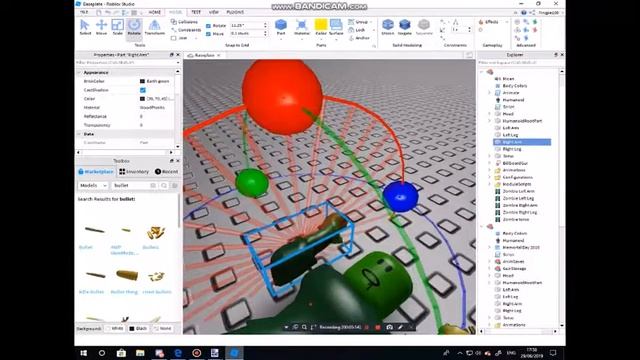
Task: Group the selected parts
Action: [358, 22]
